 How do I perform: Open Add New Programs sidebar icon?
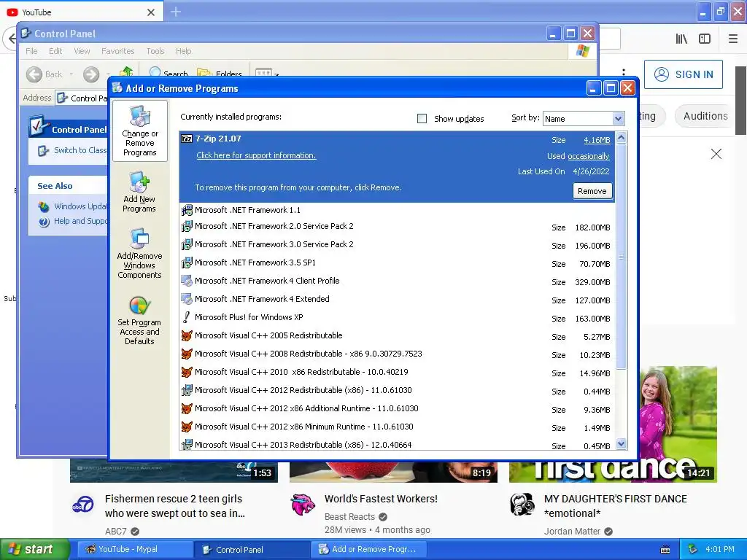click(x=139, y=192)
